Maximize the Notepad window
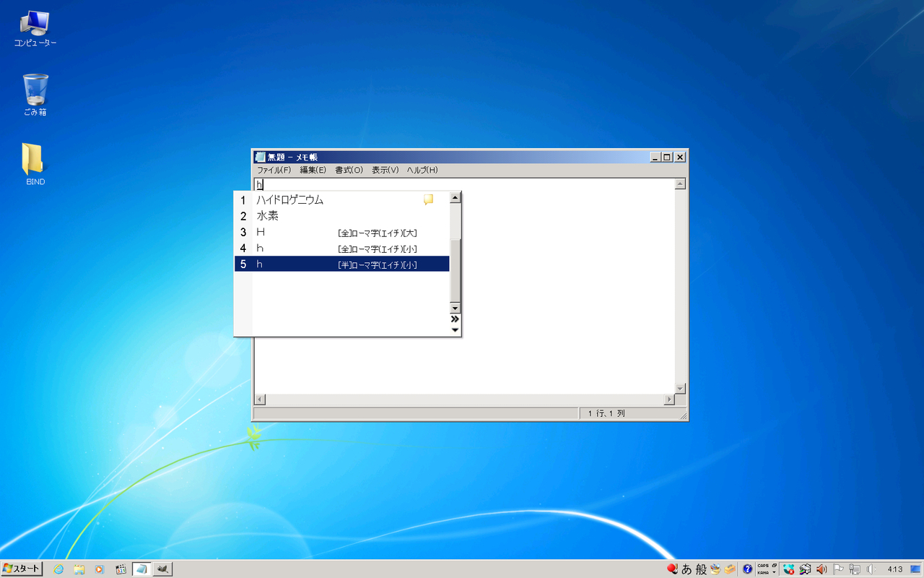 (x=667, y=157)
